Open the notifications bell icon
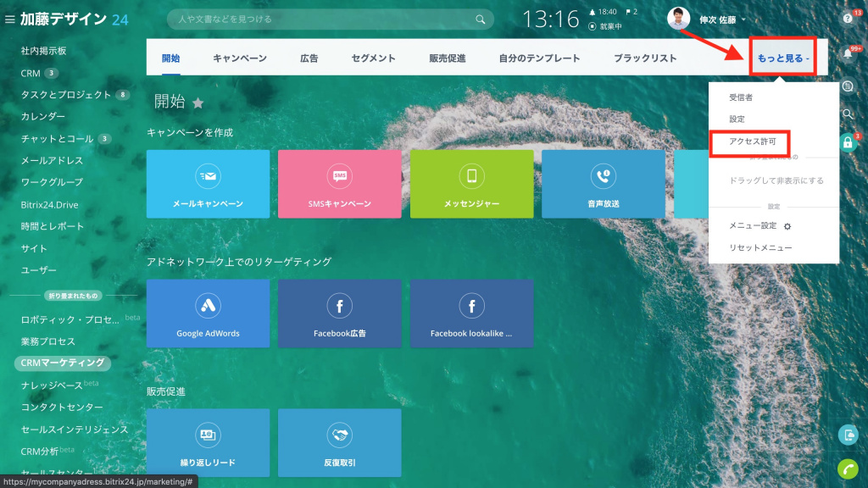 (x=848, y=54)
